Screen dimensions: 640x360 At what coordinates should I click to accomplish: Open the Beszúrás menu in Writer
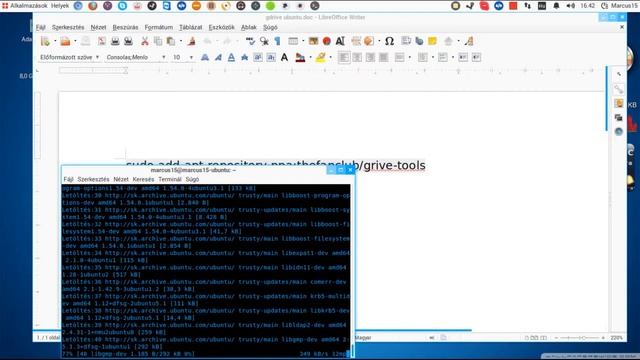[x=125, y=27]
